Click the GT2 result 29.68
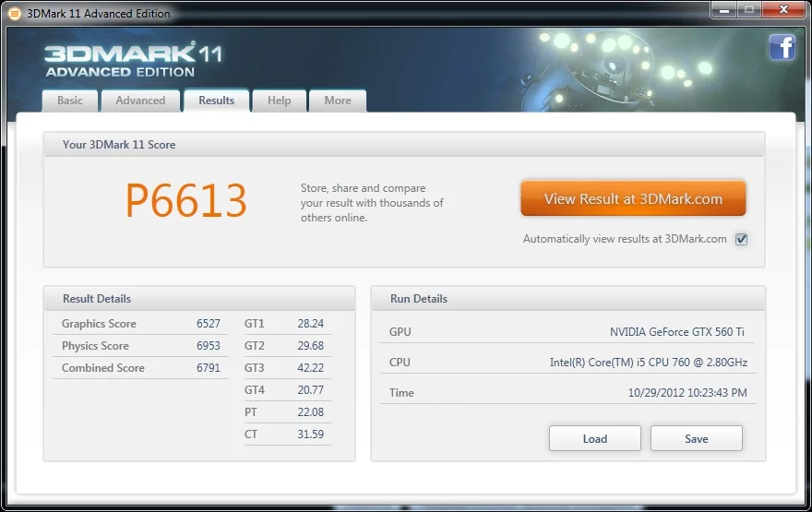Screen dimensions: 812x512 [311, 346]
